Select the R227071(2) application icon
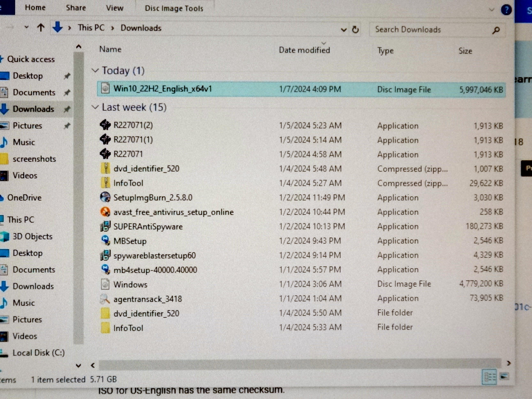 tap(105, 125)
